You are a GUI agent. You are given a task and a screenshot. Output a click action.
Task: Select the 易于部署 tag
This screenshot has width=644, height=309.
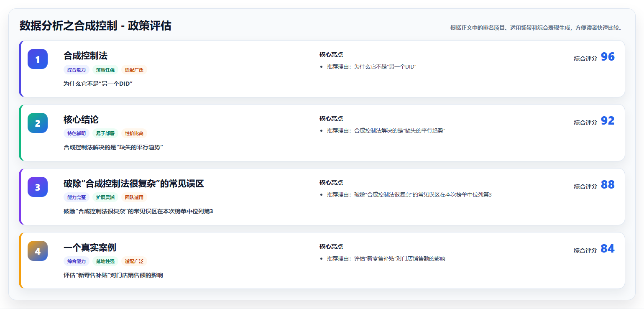[105, 133]
